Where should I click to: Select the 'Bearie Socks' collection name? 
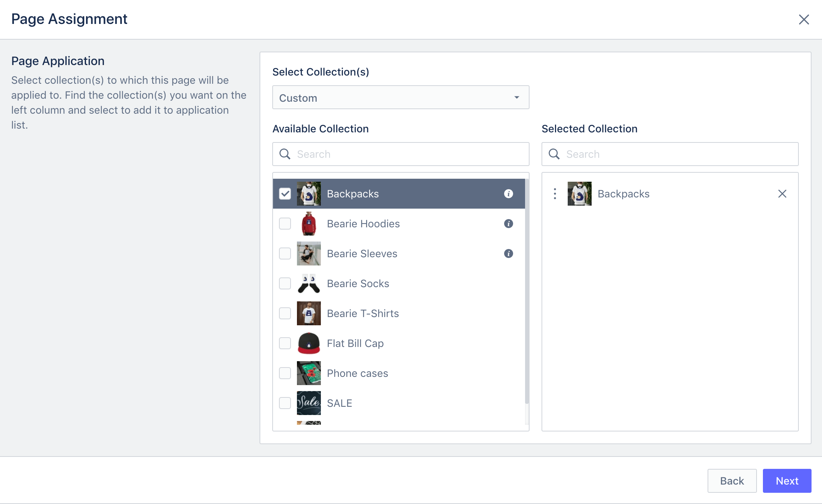(x=358, y=283)
